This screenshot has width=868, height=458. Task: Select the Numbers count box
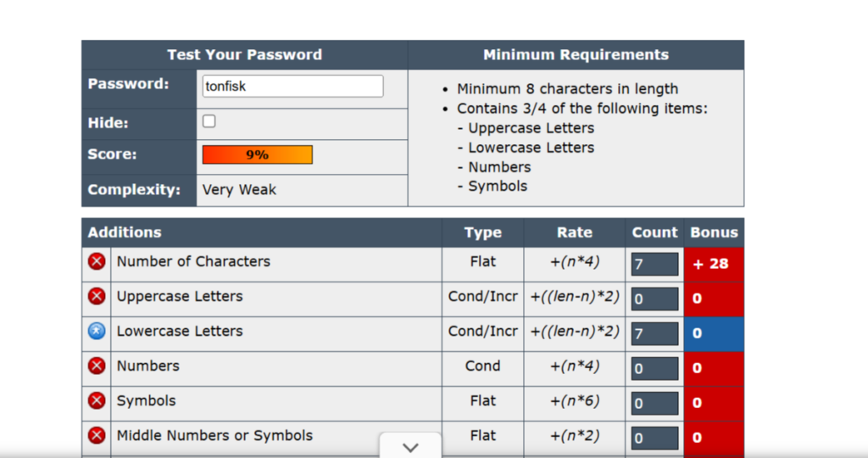[654, 369]
